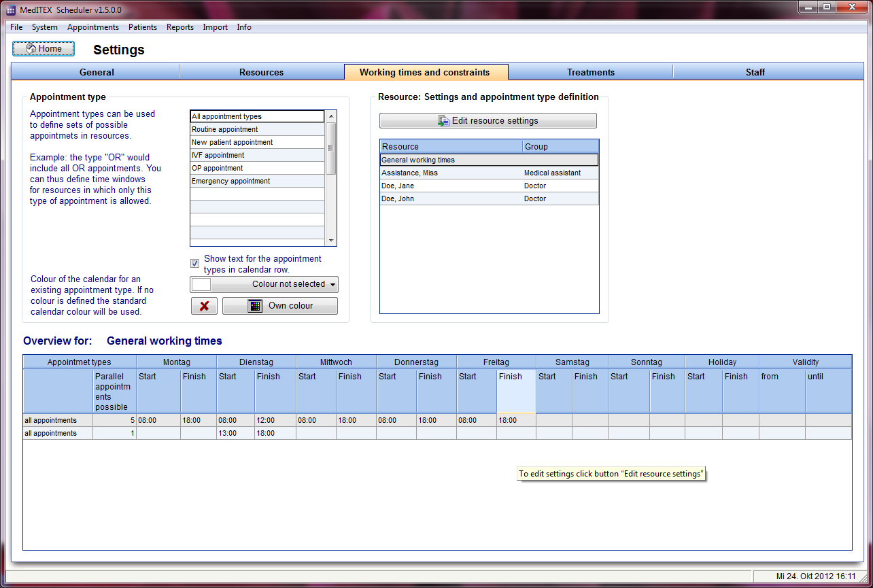Click the Samstag column header
Image resolution: width=873 pixels, height=588 pixels.
pyautogui.click(x=572, y=362)
